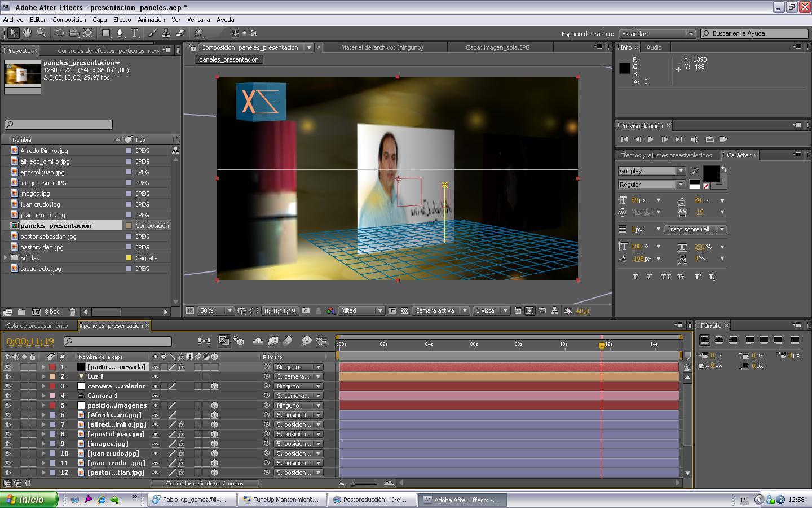Select the Puppet Pin tool
Screen dimensions: 812x508
tap(199, 33)
